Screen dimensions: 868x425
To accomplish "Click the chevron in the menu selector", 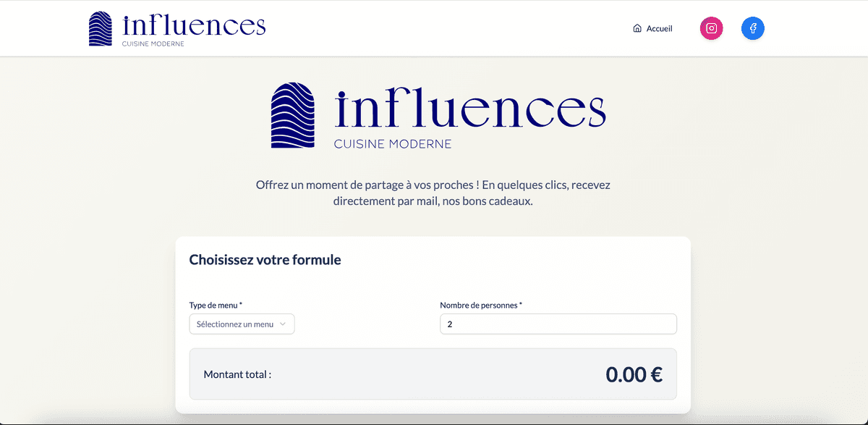I will tap(283, 324).
